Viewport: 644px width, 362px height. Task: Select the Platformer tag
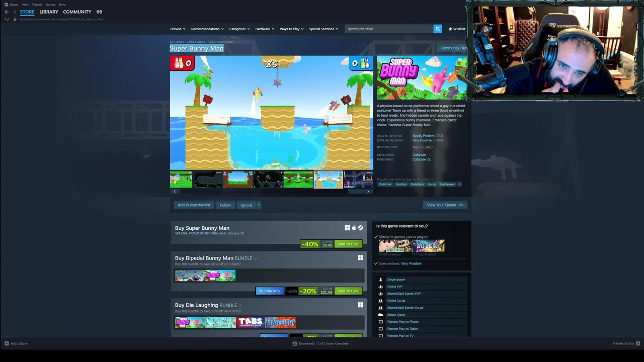pos(385,184)
